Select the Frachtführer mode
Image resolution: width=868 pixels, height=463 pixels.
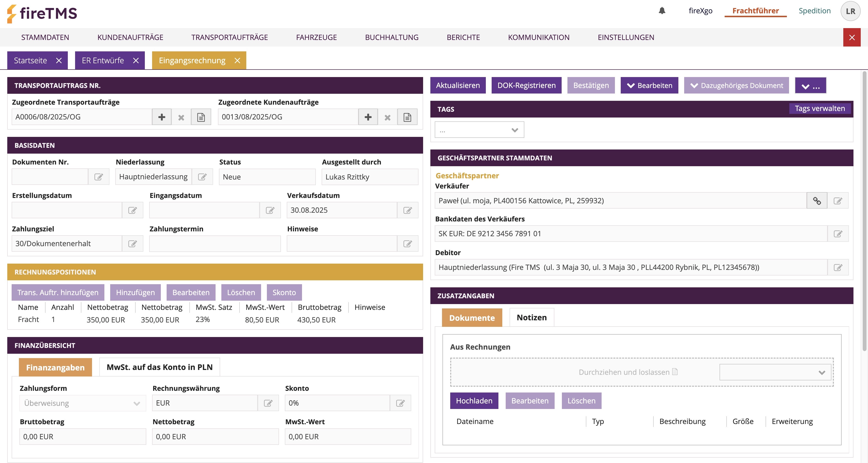(x=755, y=11)
